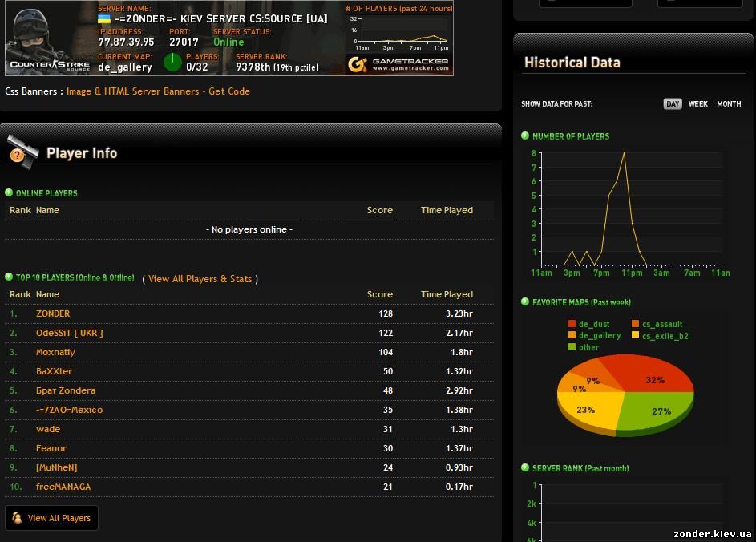This screenshot has height=542, width=756.
Task: Click the zonder.kiev.ua text
Action: click(712, 533)
